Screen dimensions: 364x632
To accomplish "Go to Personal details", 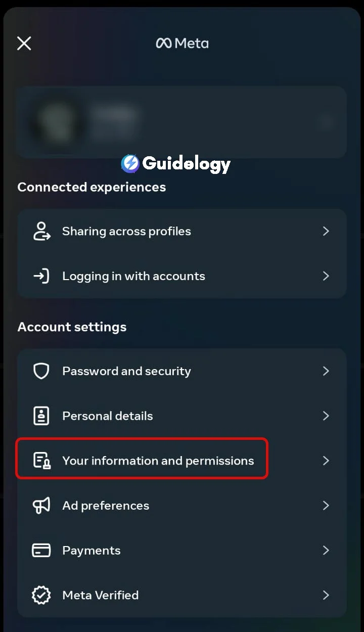I will [182, 416].
